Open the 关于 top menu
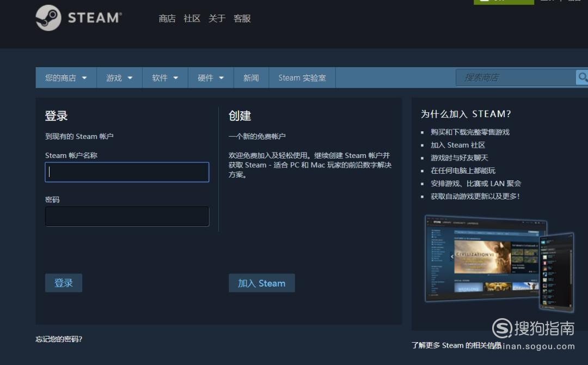 217,19
